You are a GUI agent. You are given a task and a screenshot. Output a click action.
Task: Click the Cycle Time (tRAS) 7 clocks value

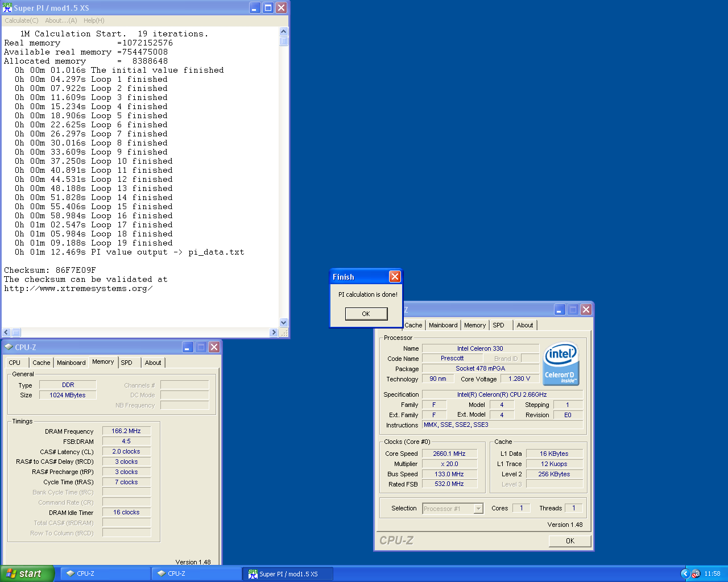[126, 482]
